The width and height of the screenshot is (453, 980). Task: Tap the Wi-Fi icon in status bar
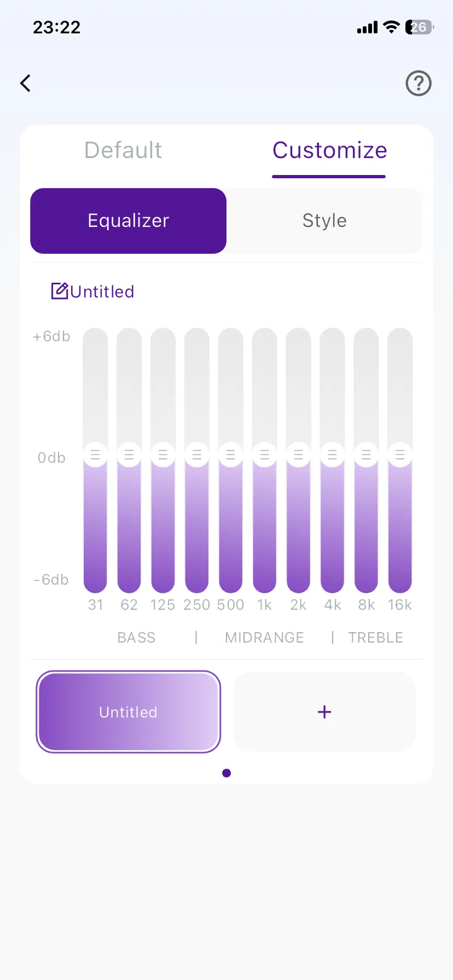click(391, 27)
